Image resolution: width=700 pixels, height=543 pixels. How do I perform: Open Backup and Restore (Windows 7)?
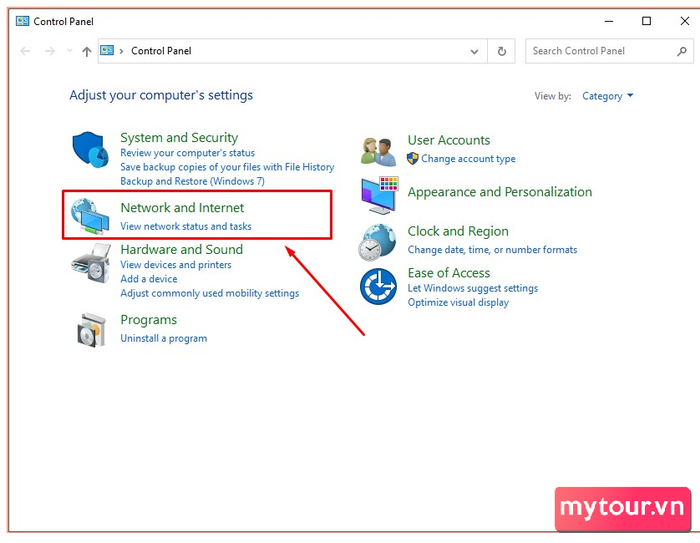[192, 181]
